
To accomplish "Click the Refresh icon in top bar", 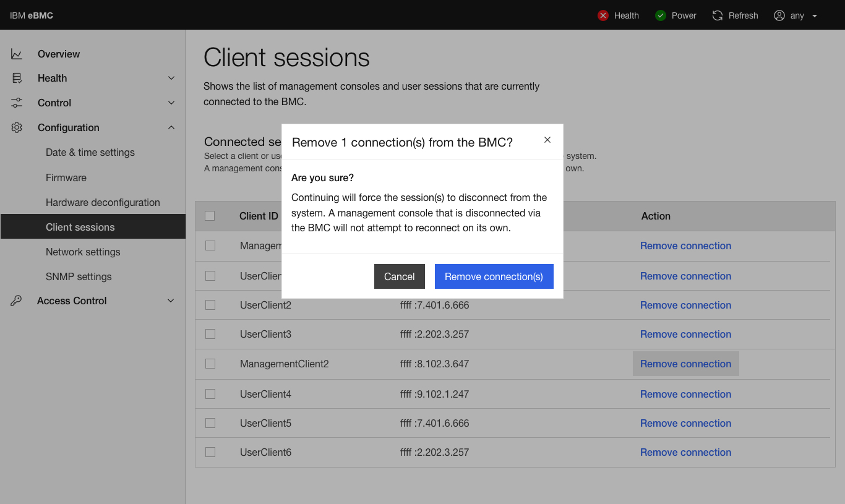I will point(718,15).
